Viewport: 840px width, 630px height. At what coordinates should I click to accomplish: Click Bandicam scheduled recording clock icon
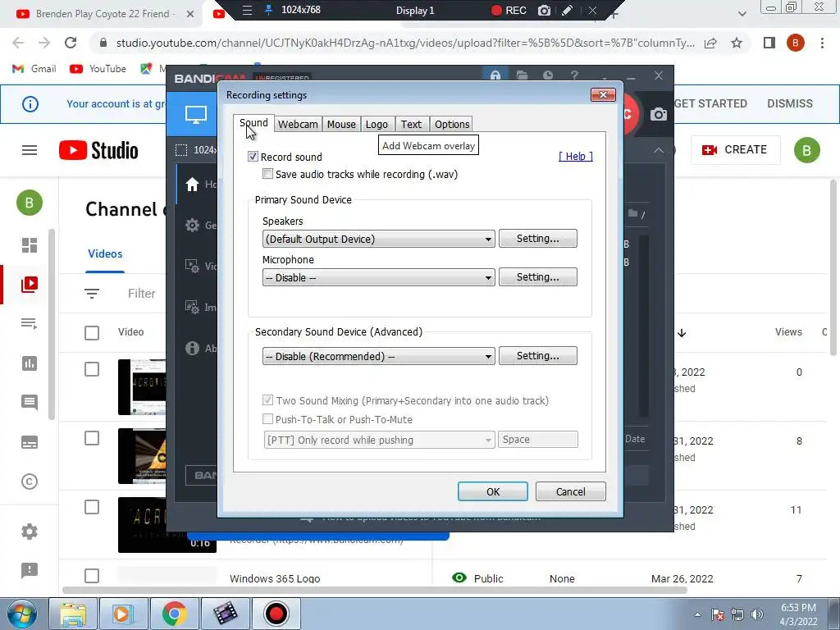548,75
